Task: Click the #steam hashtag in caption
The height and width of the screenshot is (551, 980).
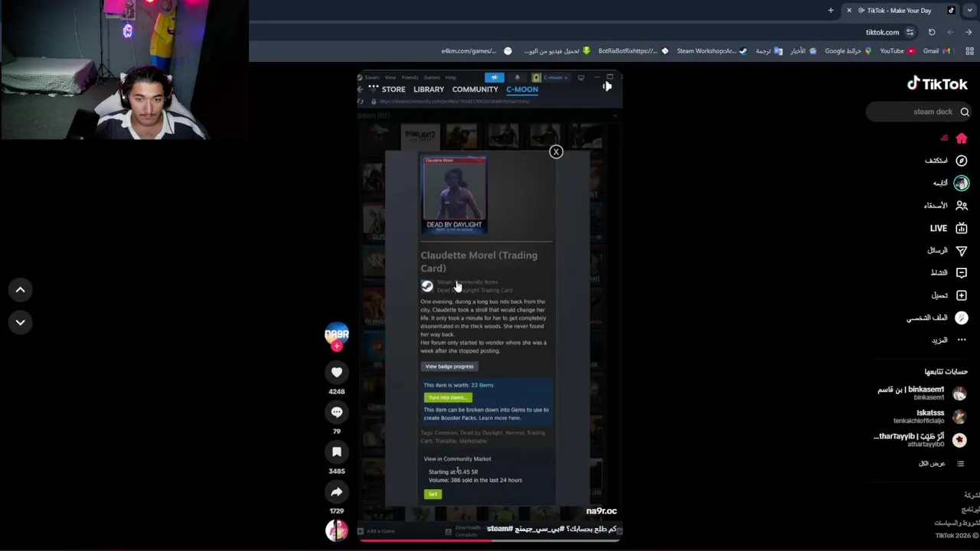Action: click(x=500, y=529)
